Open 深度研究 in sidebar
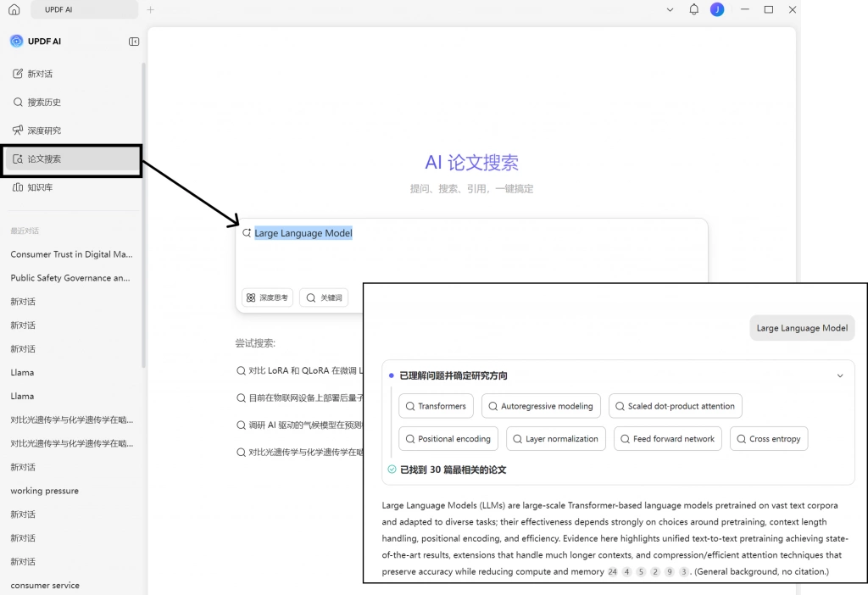This screenshot has width=868, height=595. (x=71, y=131)
